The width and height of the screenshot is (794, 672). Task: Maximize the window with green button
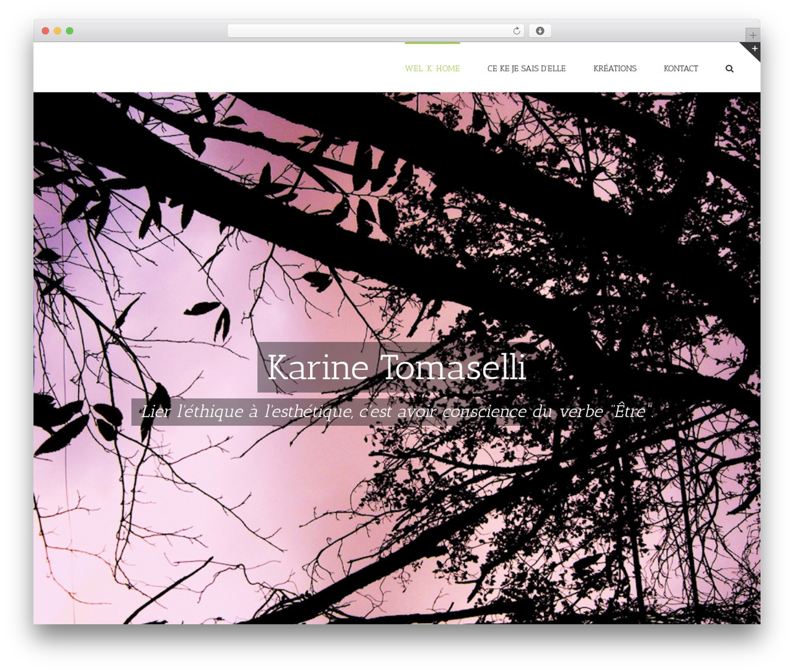(69, 31)
